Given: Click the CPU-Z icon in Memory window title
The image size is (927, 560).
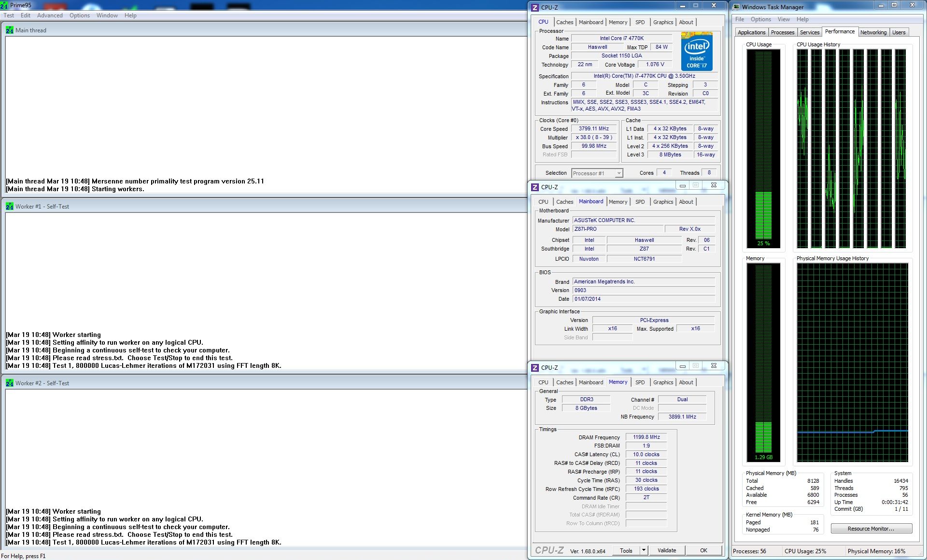Looking at the screenshot, I should (535, 368).
